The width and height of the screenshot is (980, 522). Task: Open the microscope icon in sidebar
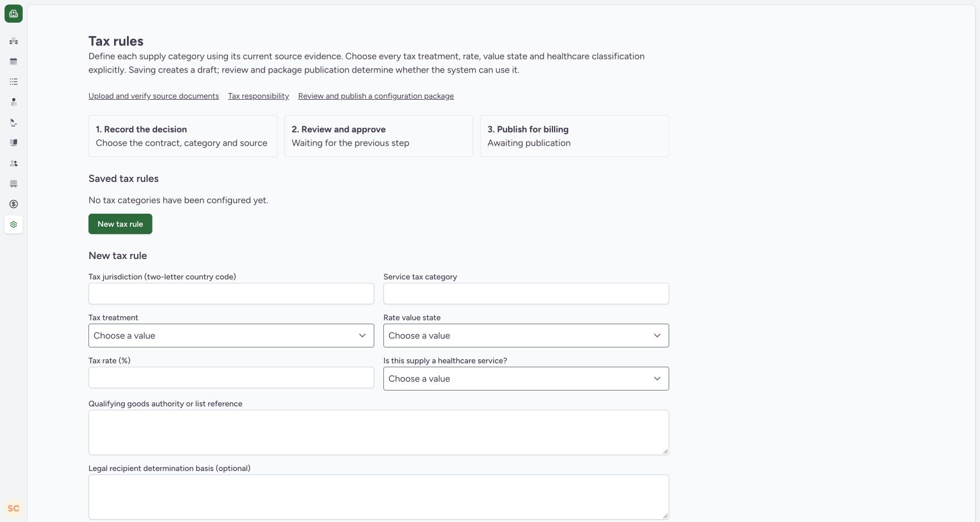[14, 122]
